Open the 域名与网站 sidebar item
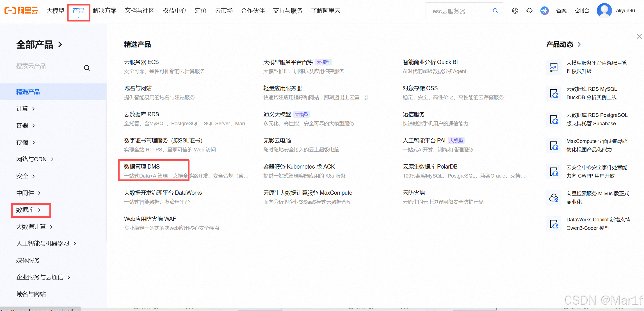The width and height of the screenshot is (644, 311). [31, 294]
